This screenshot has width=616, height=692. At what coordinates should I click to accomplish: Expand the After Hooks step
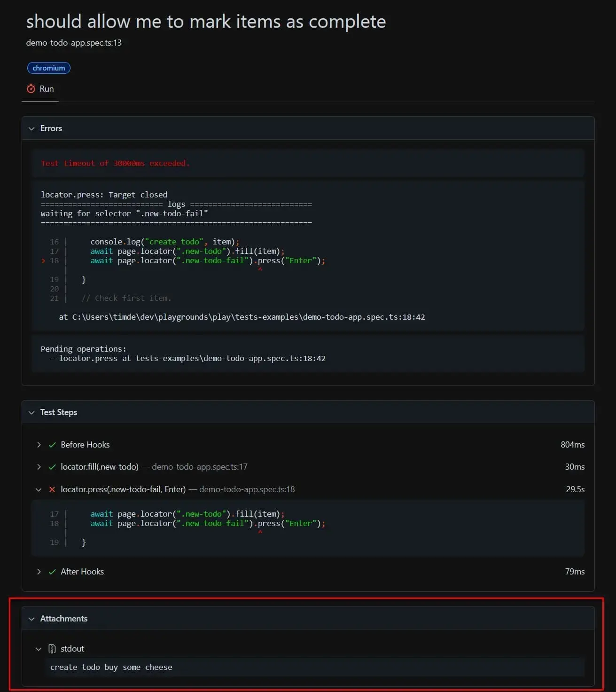coord(39,572)
